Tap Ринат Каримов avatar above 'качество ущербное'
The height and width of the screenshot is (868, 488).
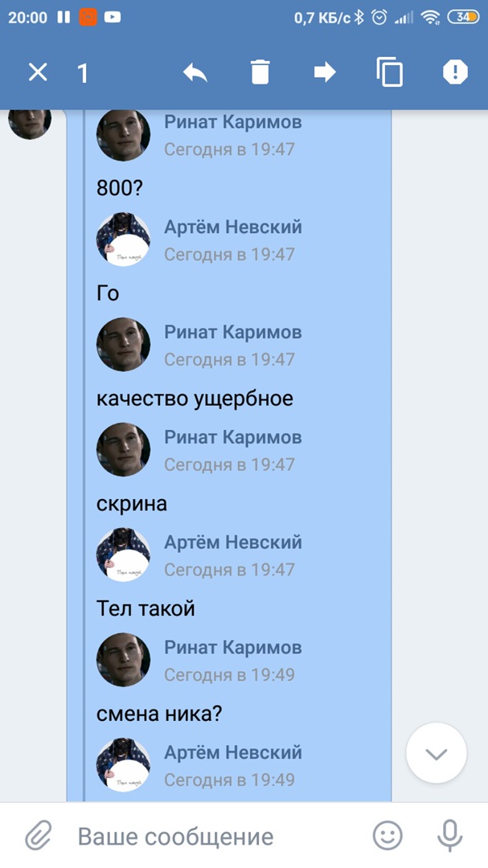coord(124,344)
